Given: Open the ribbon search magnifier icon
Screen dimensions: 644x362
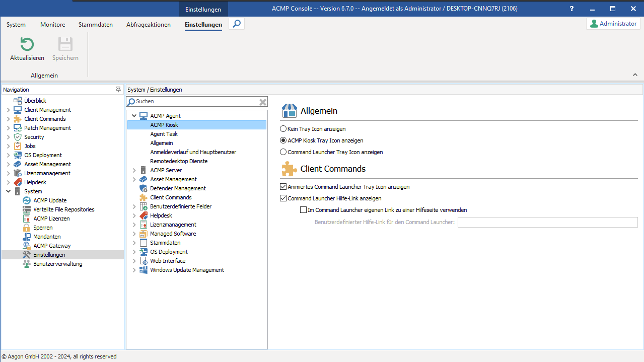Looking at the screenshot, I should coord(237,24).
